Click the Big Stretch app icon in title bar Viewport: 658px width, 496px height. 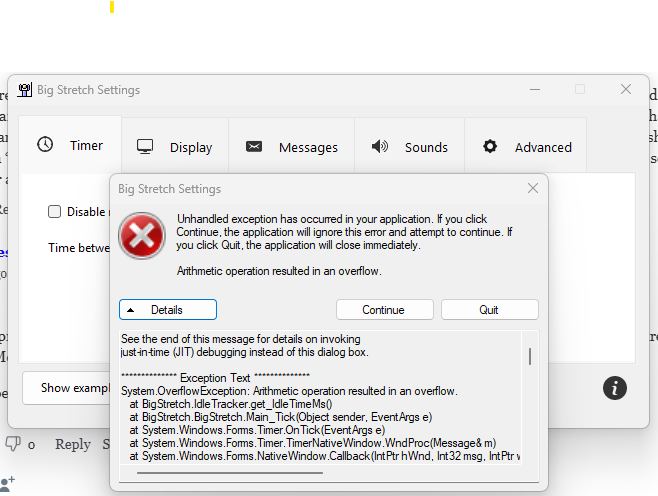point(25,89)
